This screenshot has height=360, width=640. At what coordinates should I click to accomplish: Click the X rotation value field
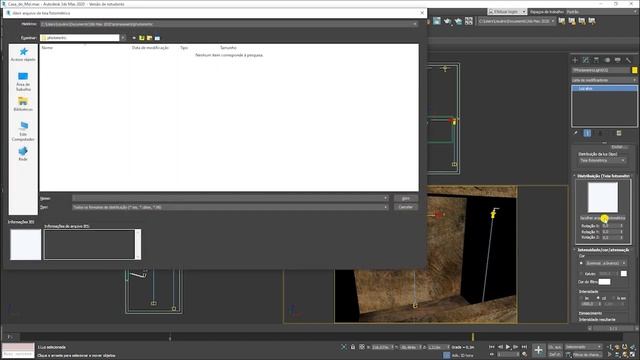[611, 226]
